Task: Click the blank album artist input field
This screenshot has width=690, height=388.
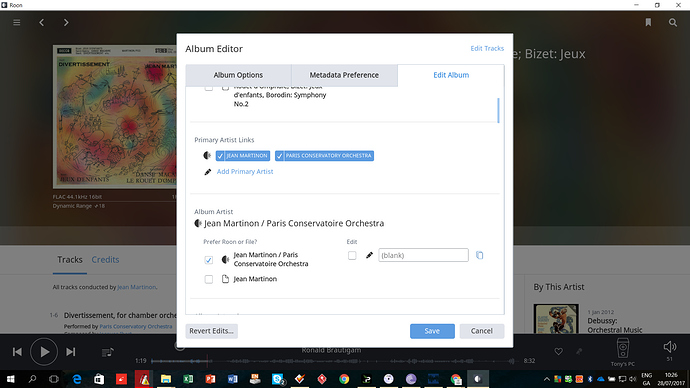Action: tap(423, 255)
